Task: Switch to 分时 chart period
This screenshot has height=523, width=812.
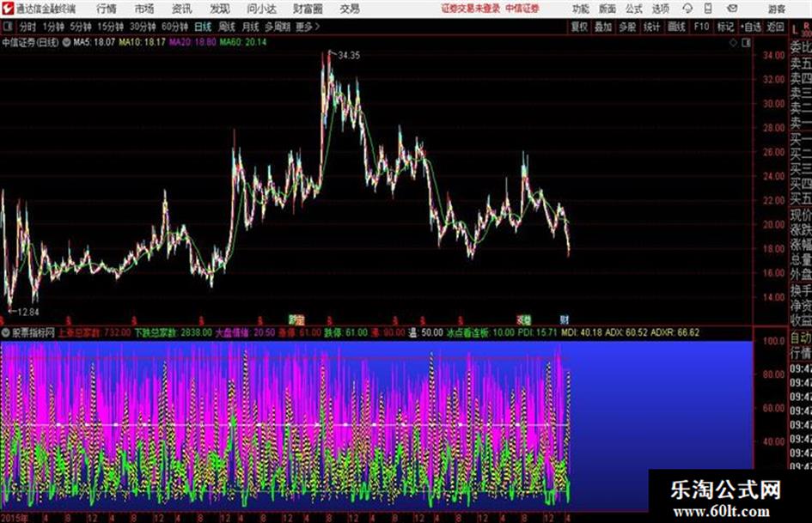Action: click(x=27, y=27)
